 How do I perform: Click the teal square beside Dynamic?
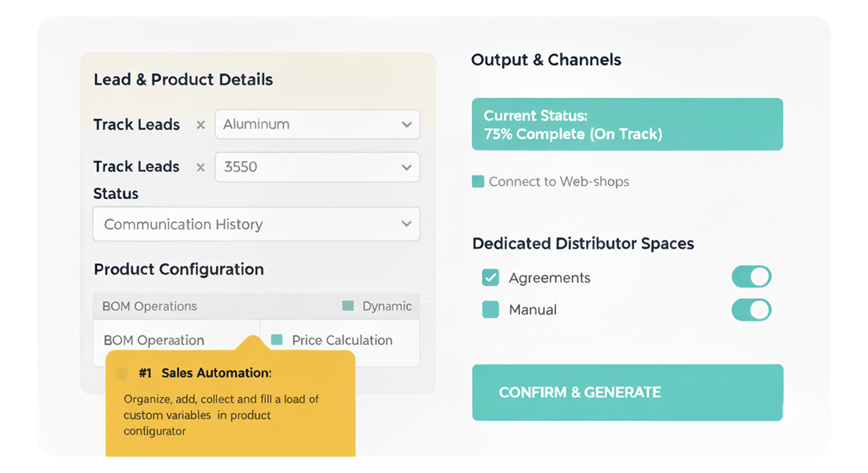coord(348,306)
